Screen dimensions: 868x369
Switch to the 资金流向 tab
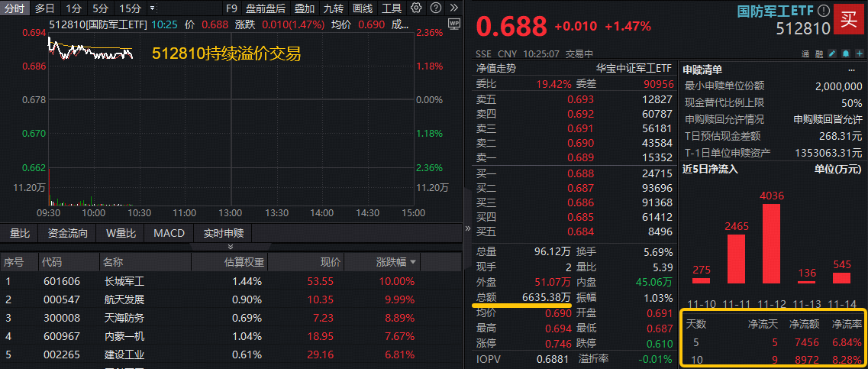pyautogui.click(x=67, y=233)
